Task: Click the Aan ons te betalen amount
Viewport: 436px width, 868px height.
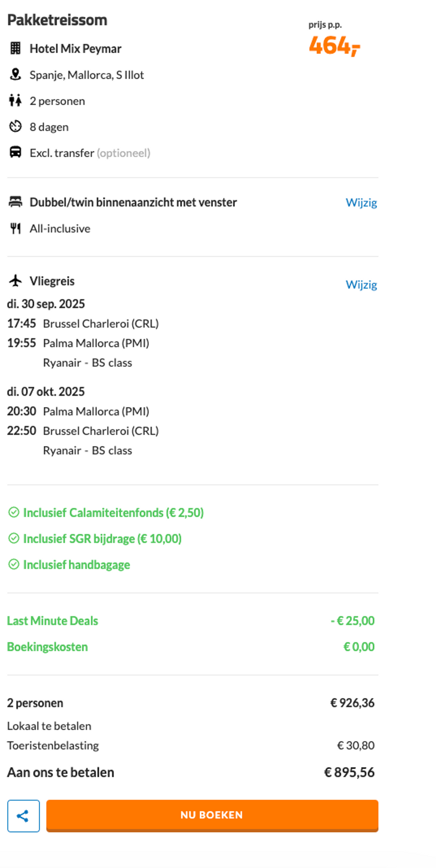Action: point(349,772)
